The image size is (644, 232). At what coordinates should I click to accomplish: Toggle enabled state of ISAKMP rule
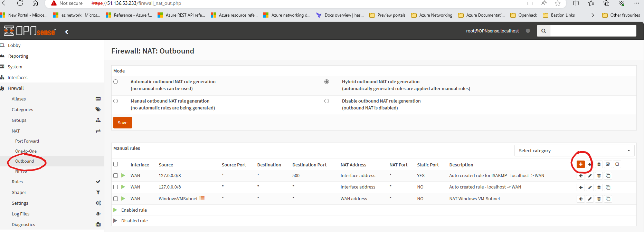(x=123, y=175)
